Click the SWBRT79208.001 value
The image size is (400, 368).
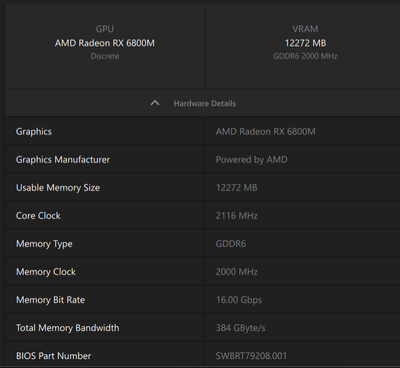tap(251, 356)
